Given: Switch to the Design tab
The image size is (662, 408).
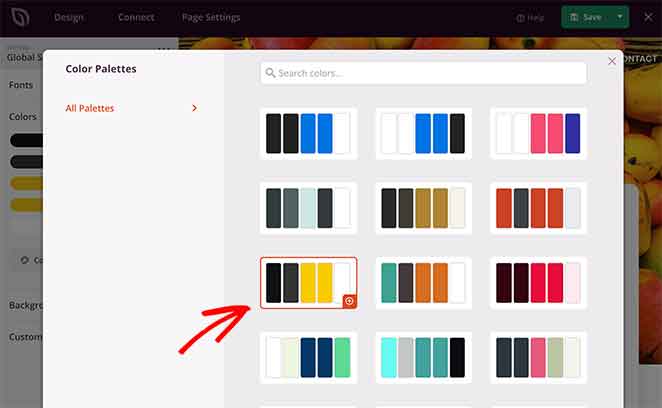Looking at the screenshot, I should (x=69, y=18).
